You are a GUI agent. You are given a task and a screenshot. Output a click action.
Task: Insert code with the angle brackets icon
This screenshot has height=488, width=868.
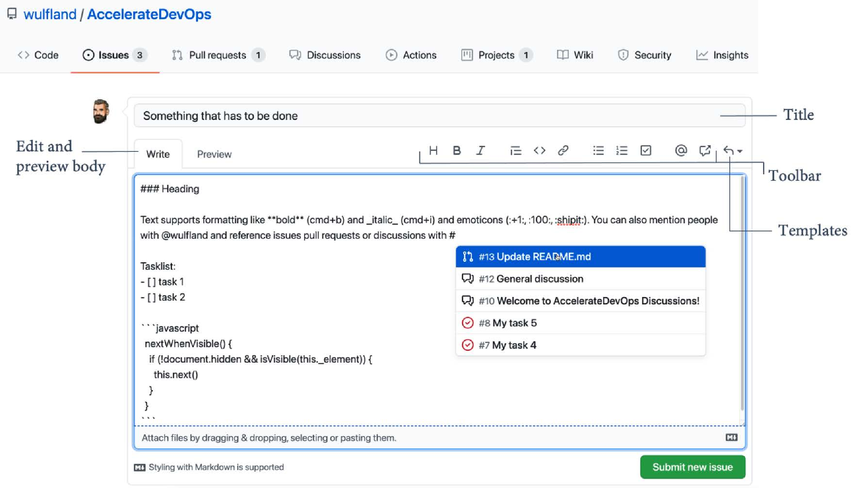tap(539, 151)
